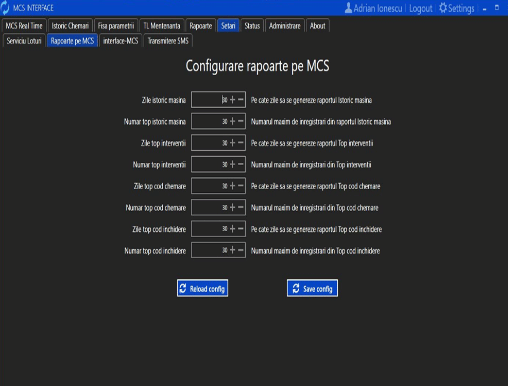
Task: Click the Save config button
Action: 312,288
